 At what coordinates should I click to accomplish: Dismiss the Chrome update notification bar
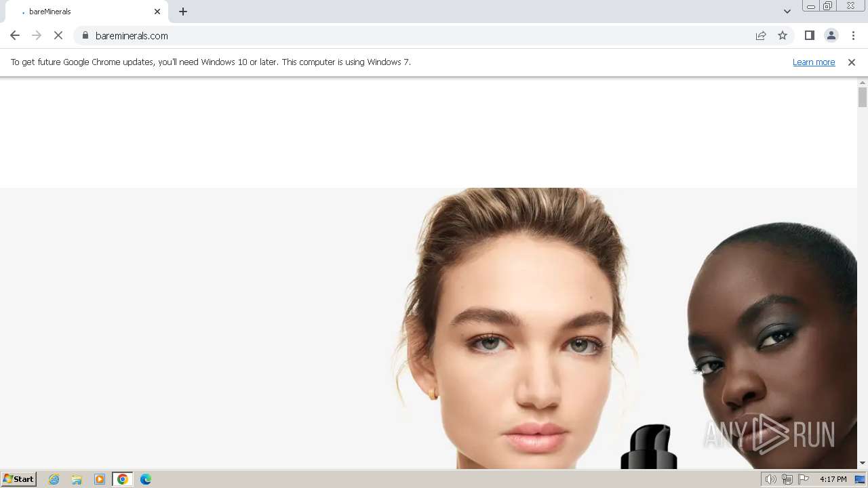tap(852, 62)
